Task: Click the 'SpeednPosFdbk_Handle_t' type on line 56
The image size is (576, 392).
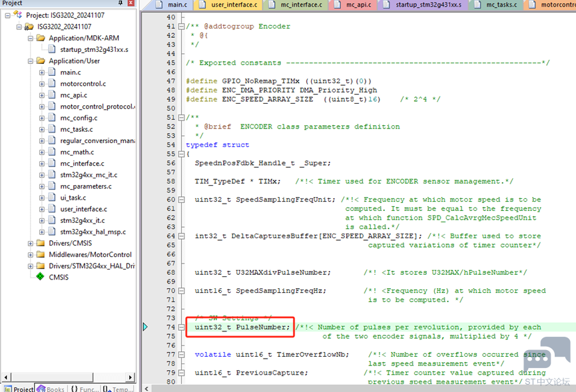Action: pyautogui.click(x=244, y=163)
